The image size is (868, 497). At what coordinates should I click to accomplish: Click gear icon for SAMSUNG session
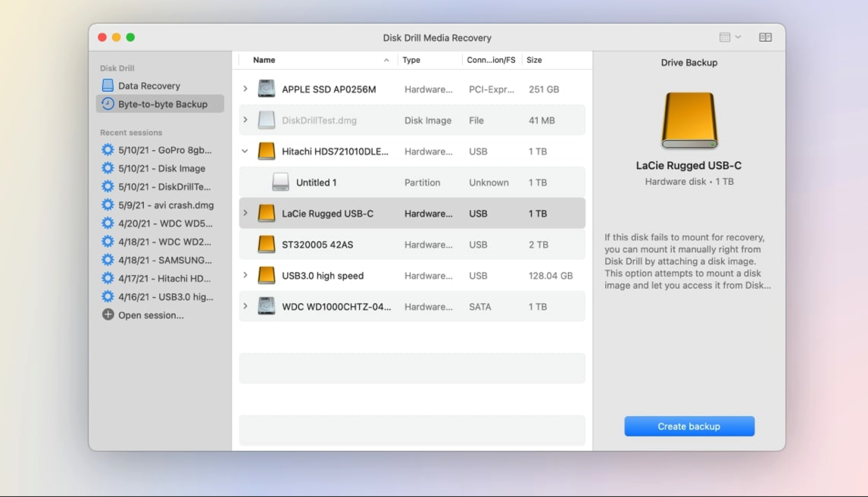(108, 260)
